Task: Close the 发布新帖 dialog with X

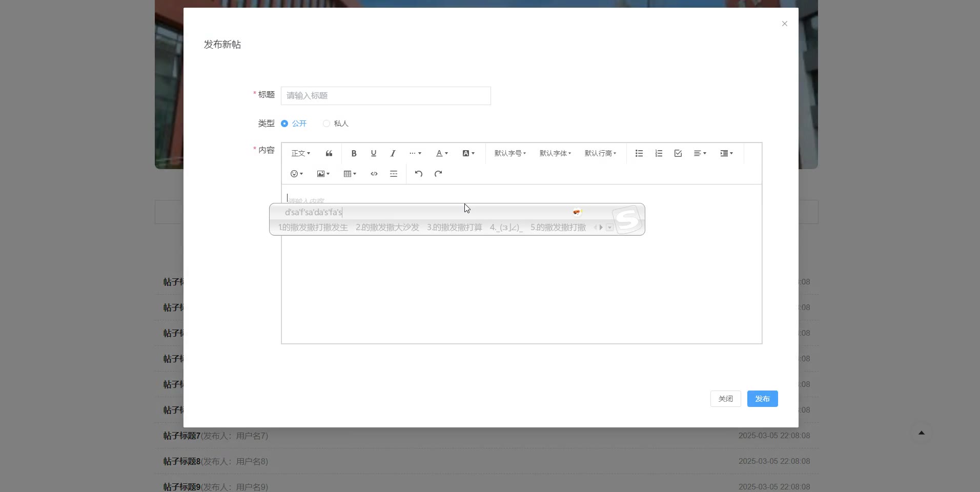Action: pos(785,24)
